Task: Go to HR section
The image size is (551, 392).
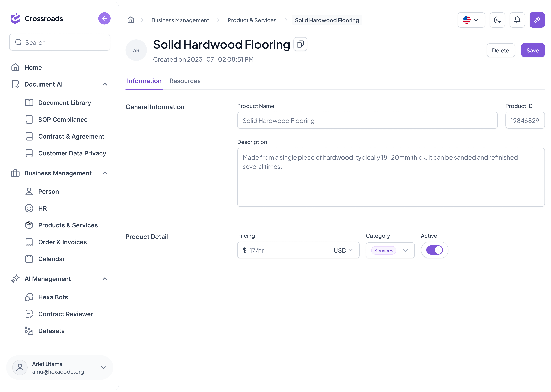Action: [42, 208]
